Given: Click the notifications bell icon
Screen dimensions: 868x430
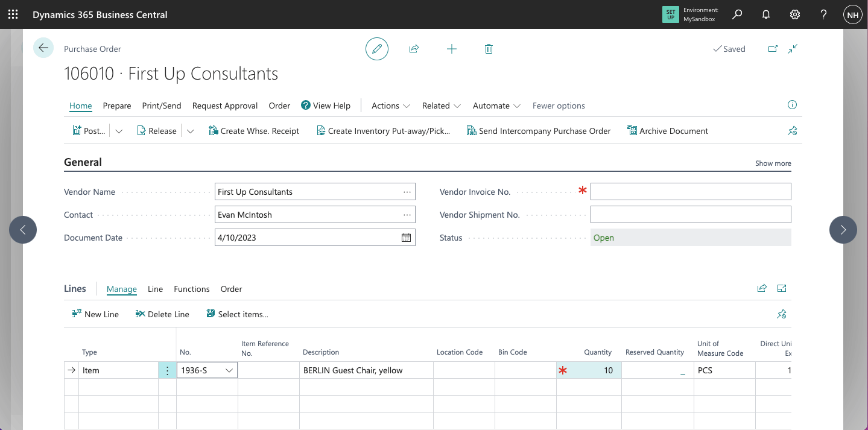Looking at the screenshot, I should [x=766, y=14].
